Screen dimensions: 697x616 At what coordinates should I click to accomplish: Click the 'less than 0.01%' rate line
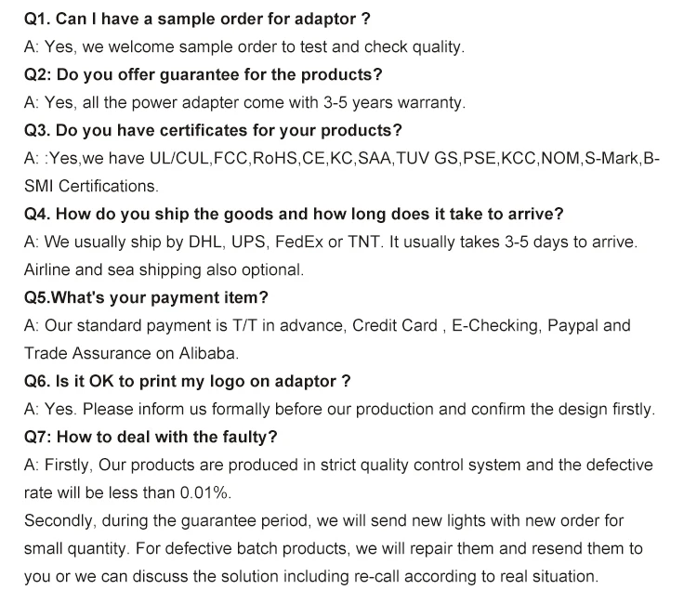coord(127,492)
